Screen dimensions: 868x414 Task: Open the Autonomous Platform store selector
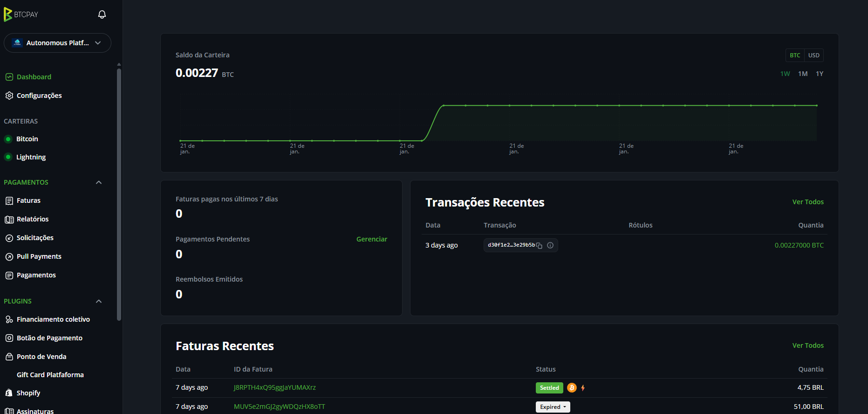click(57, 43)
